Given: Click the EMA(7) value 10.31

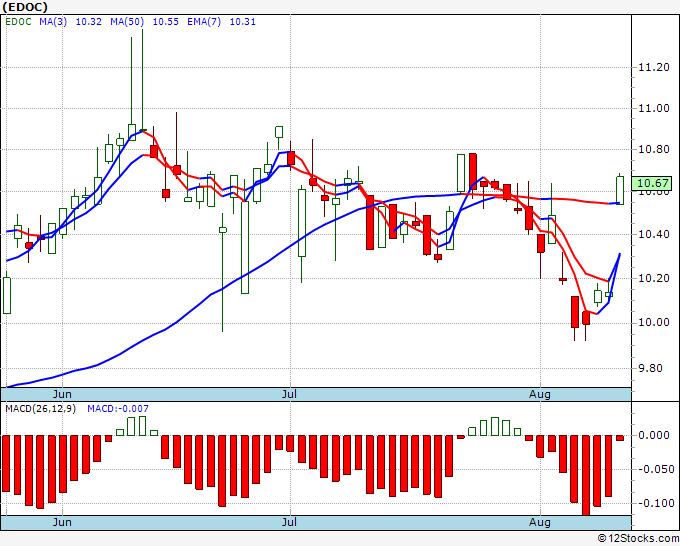Looking at the screenshot, I should click(x=242, y=22).
